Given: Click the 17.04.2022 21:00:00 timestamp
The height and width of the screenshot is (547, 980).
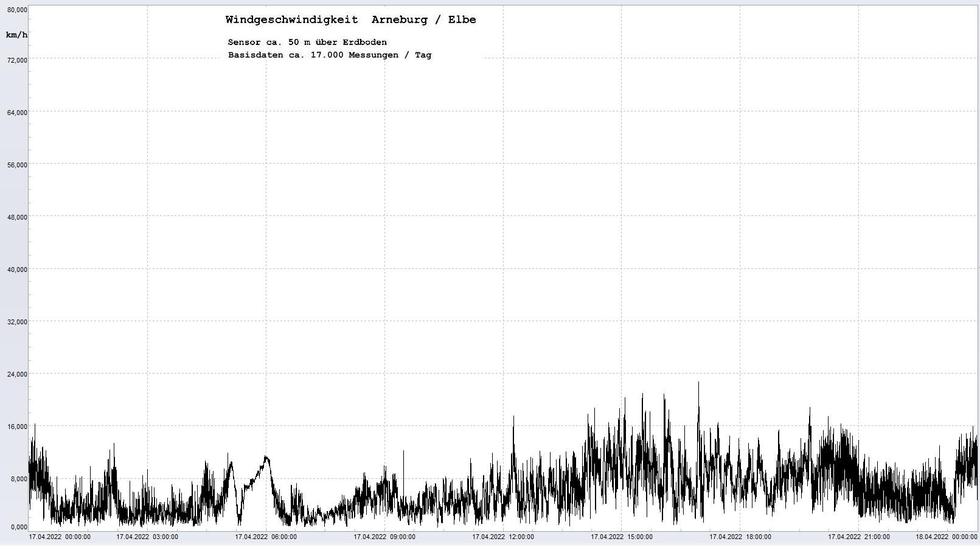Looking at the screenshot, I should pos(858,537).
